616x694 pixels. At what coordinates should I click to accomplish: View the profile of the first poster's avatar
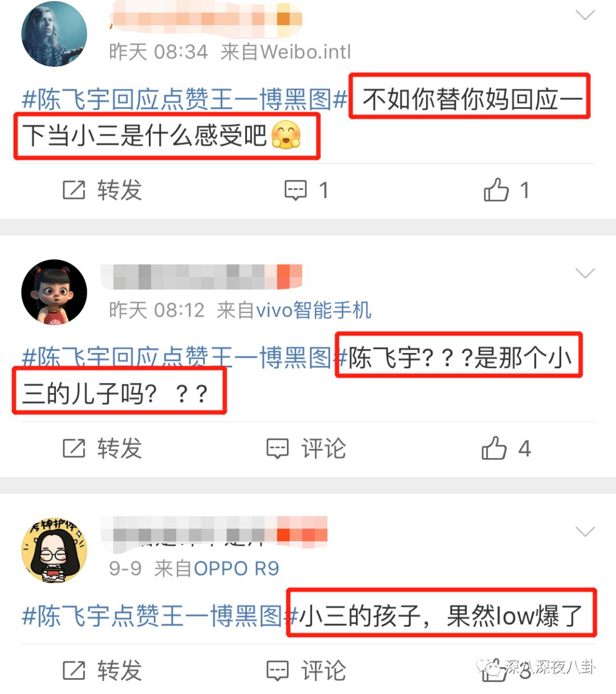(54, 34)
